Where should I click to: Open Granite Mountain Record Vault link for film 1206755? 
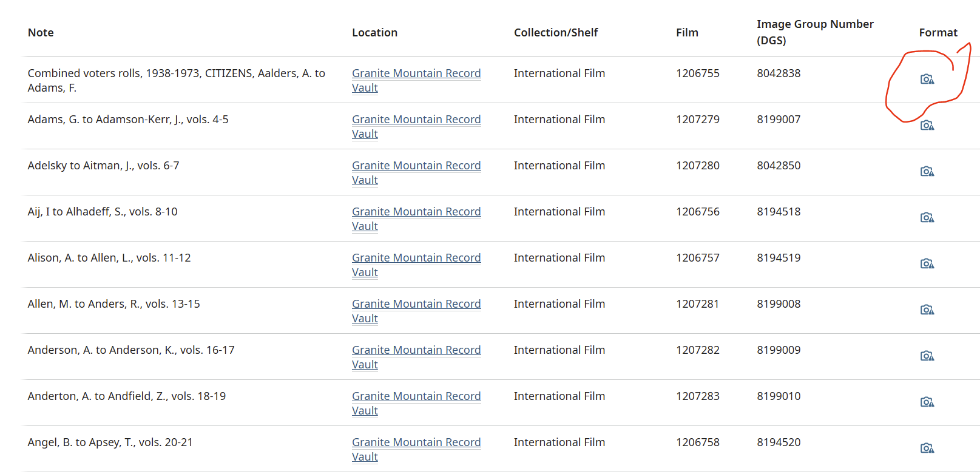416,73
